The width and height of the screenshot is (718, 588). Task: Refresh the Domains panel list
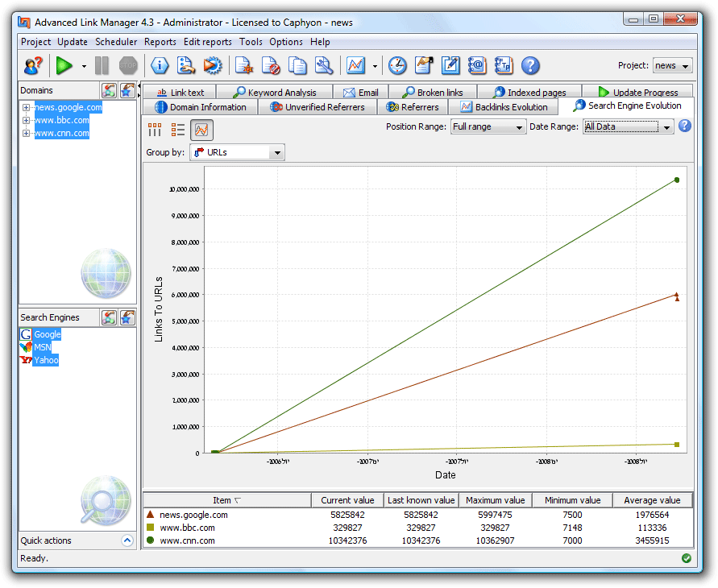click(x=109, y=90)
